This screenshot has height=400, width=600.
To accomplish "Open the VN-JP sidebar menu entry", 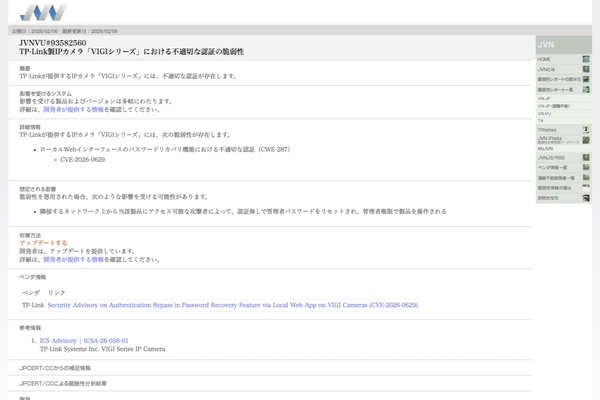I will click(563, 99).
